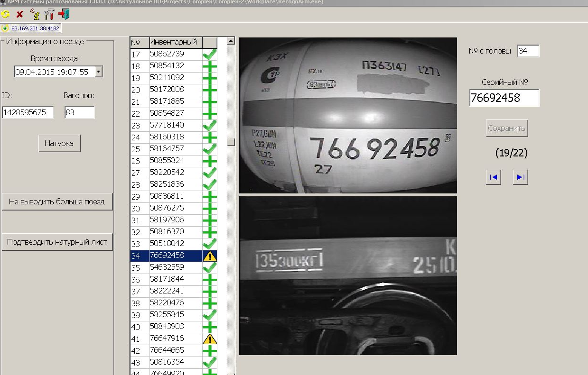The width and height of the screenshot is (588, 375).
Task: Click the green plus for wagon 58160318
Action: pos(209,137)
